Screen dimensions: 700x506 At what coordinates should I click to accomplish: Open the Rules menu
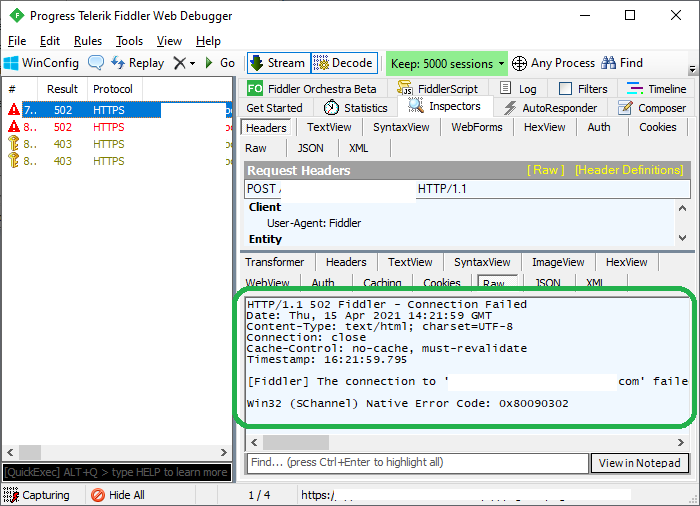coord(88,41)
